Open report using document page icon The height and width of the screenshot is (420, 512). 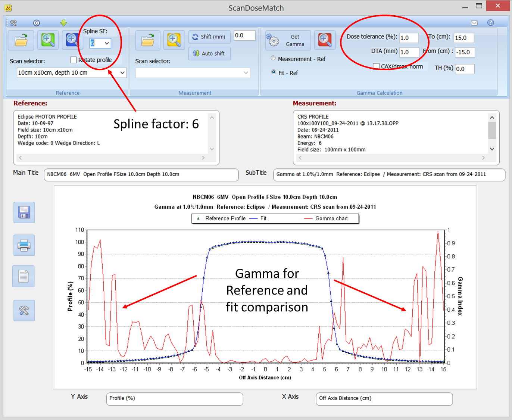pyautogui.click(x=24, y=276)
